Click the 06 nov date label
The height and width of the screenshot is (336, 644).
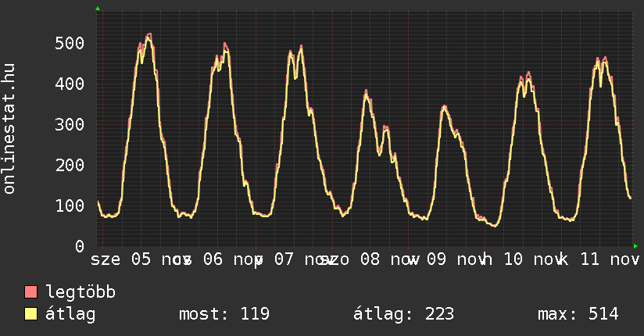click(227, 259)
